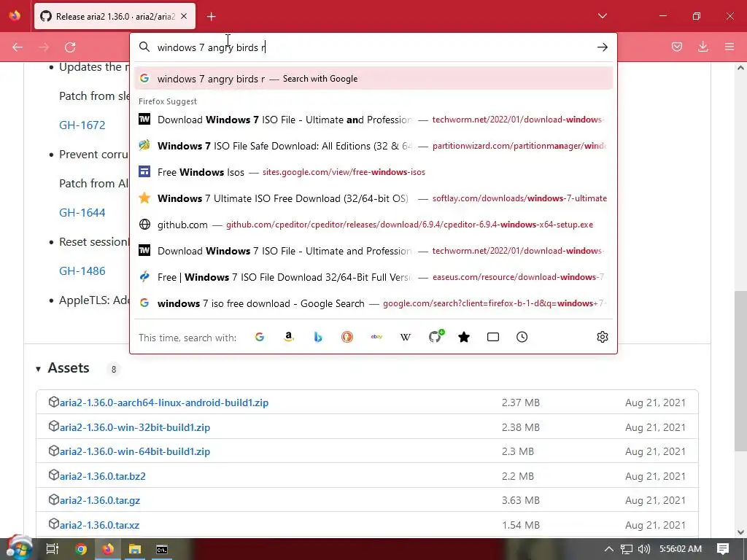Close the Release aria2 1.36.0 tab
Image resolution: width=747 pixels, height=560 pixels.
tap(184, 17)
